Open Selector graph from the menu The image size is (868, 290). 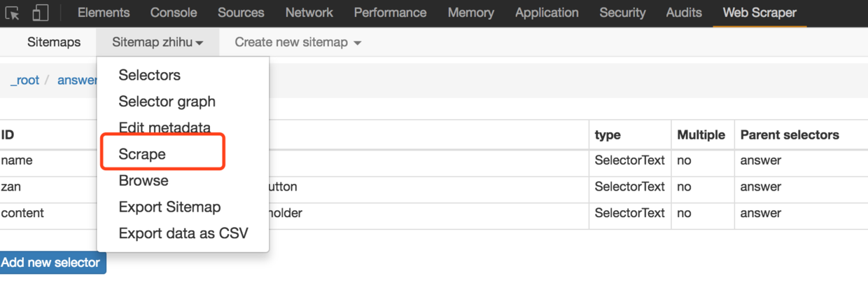point(167,102)
